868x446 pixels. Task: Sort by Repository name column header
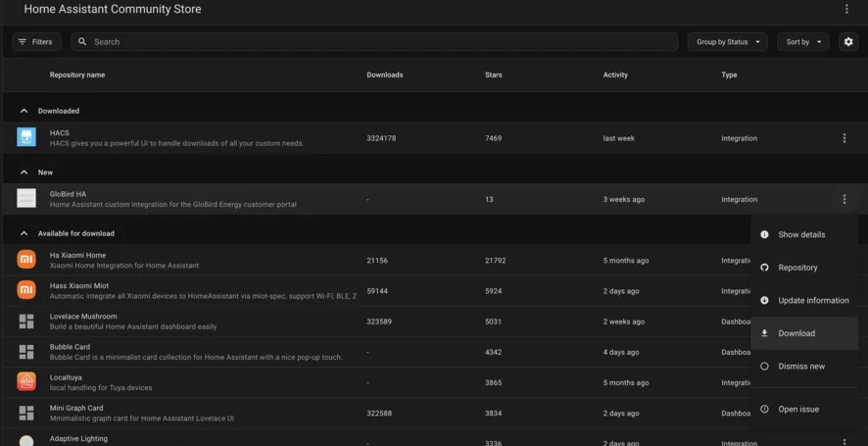click(x=77, y=74)
